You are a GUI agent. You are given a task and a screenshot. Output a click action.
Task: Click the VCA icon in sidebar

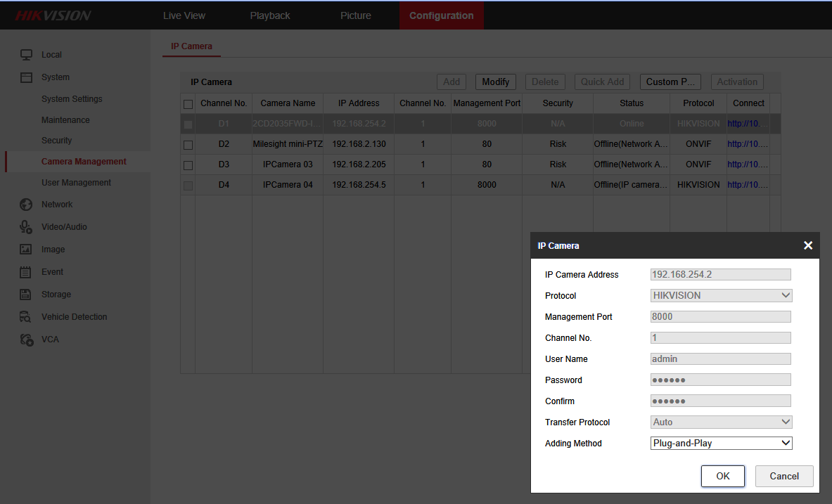(x=26, y=340)
